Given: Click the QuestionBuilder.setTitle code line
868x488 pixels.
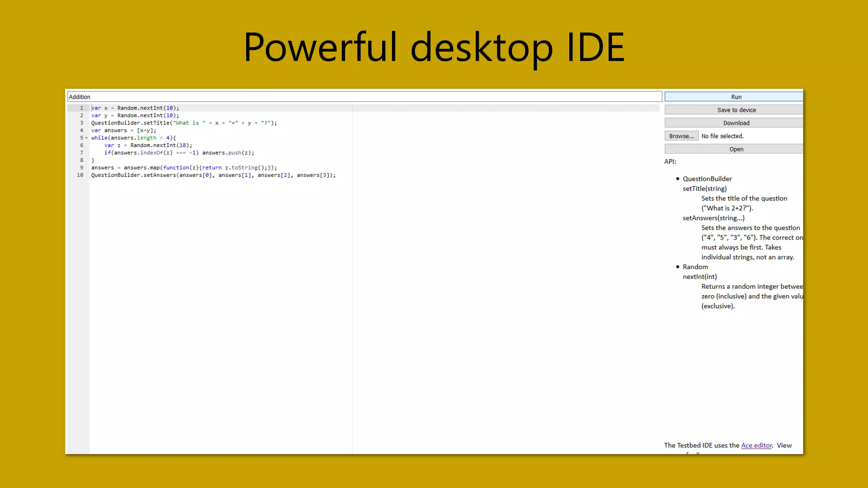Looking at the screenshot, I should point(184,123).
